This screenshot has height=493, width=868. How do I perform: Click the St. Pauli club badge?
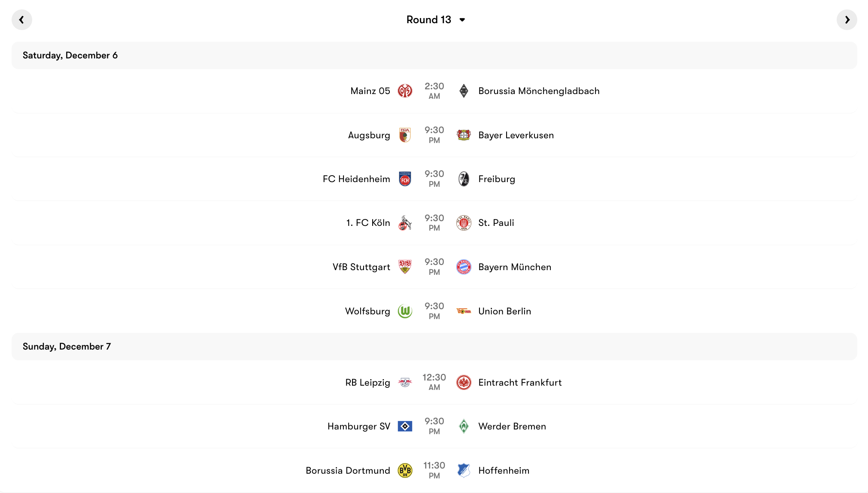click(464, 223)
